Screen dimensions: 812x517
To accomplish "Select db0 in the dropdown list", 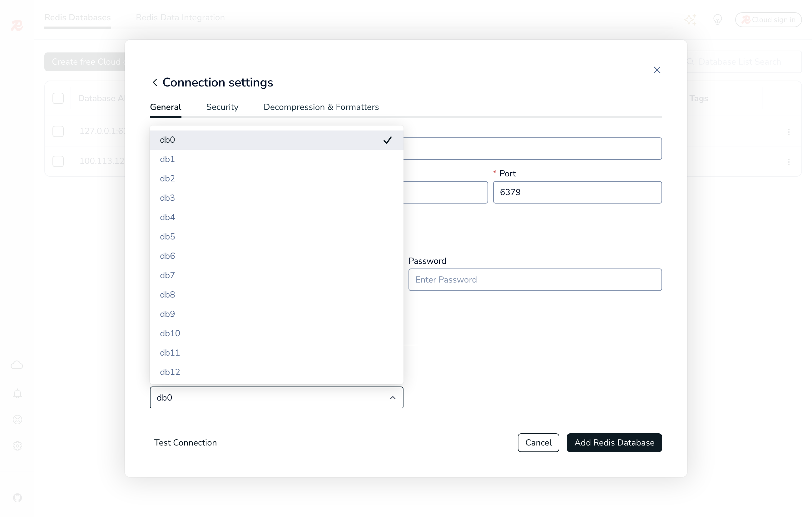I will [276, 140].
